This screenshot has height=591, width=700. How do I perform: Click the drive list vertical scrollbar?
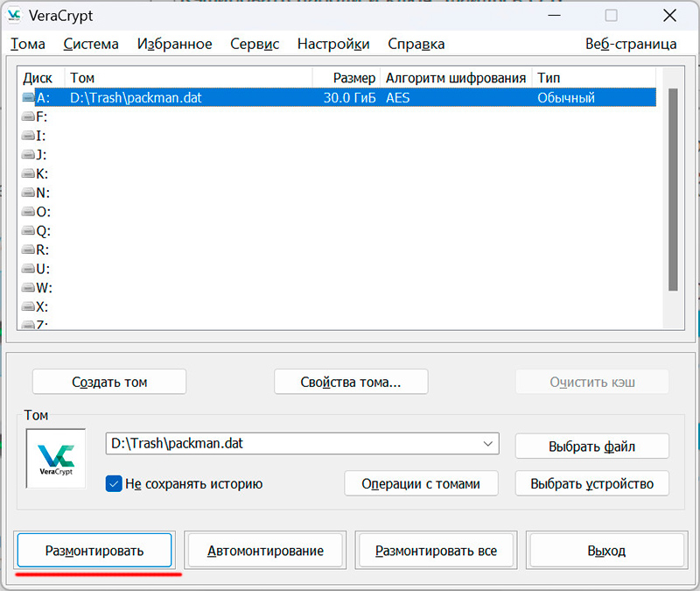672,188
